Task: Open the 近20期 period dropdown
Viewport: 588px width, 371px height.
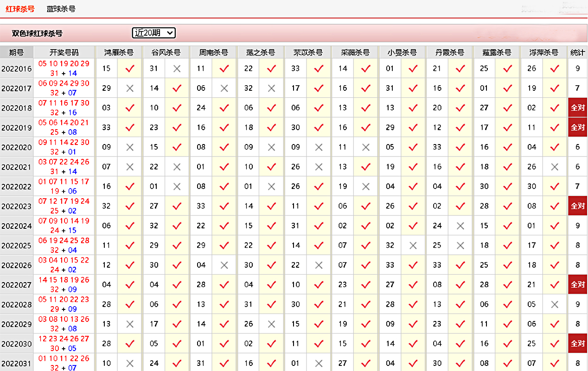Action: tap(153, 33)
